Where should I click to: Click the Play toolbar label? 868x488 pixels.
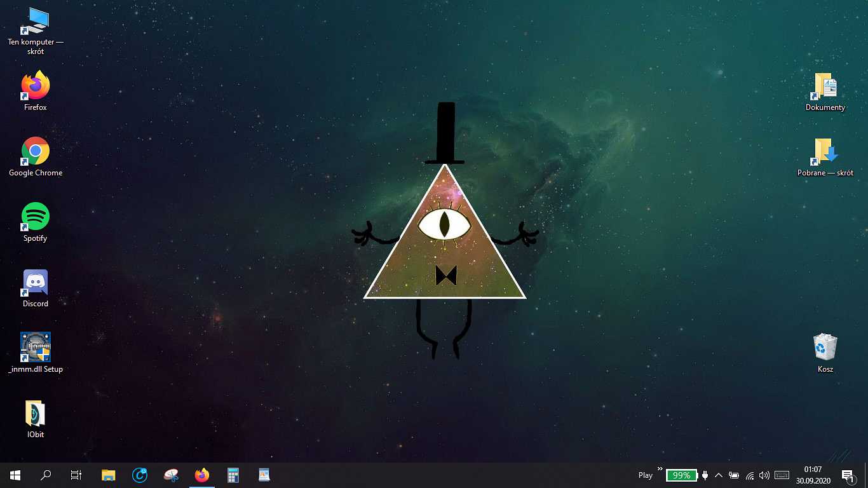point(646,475)
